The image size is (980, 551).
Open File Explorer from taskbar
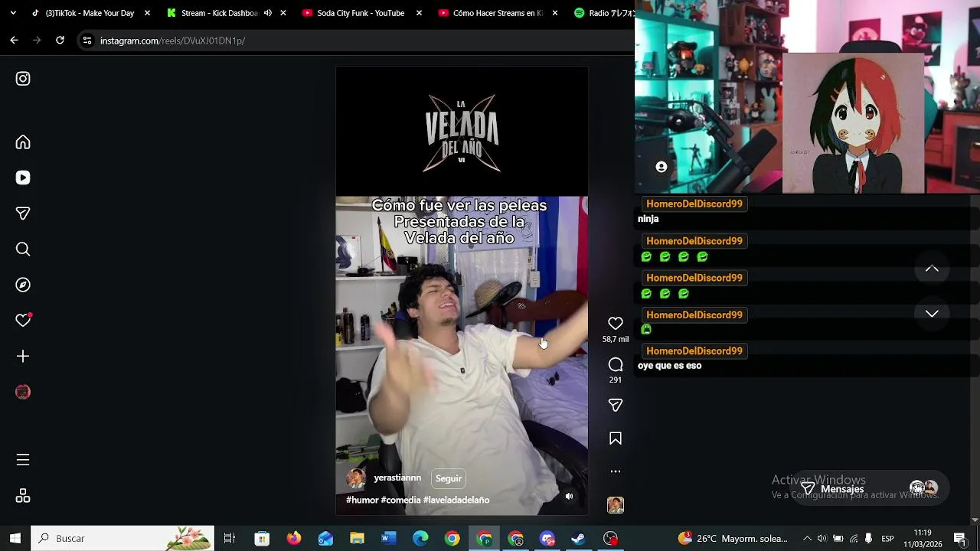click(357, 538)
